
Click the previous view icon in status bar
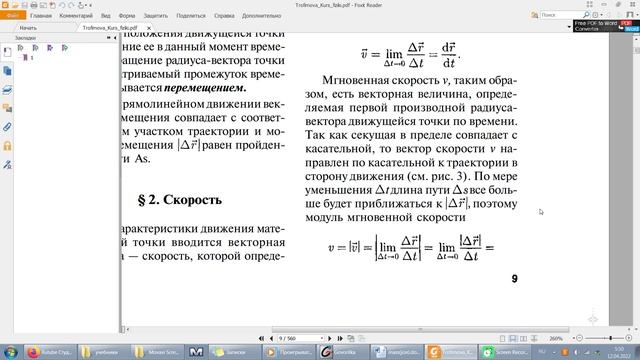coord(351,338)
